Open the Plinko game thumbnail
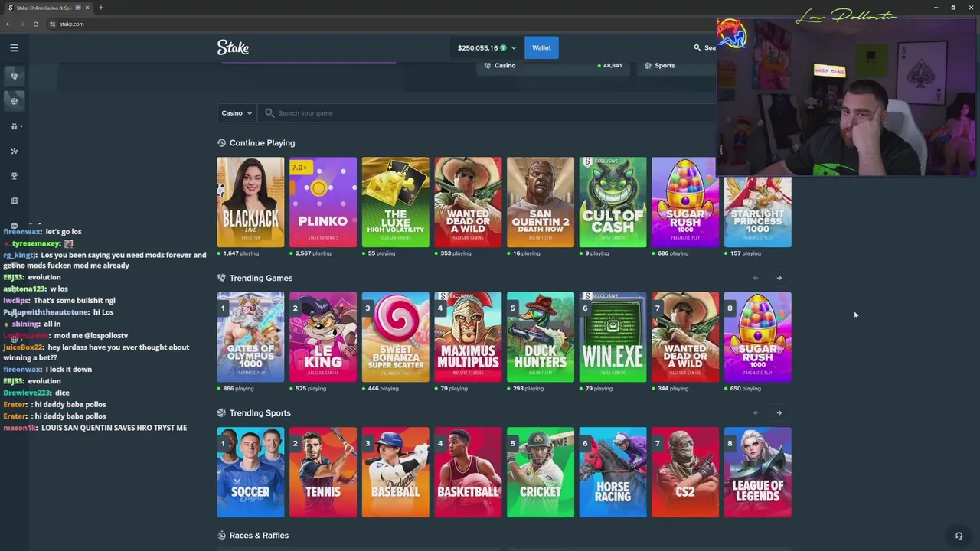The width and height of the screenshot is (980, 551). click(323, 202)
